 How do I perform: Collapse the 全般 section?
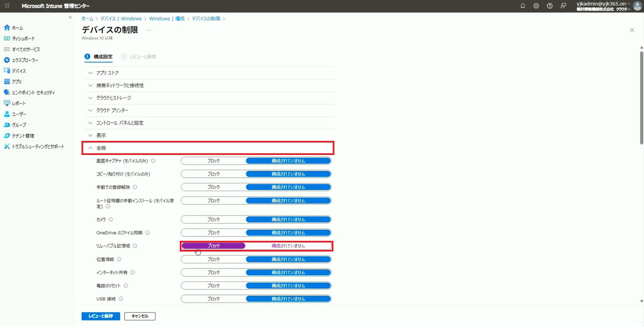click(101, 148)
